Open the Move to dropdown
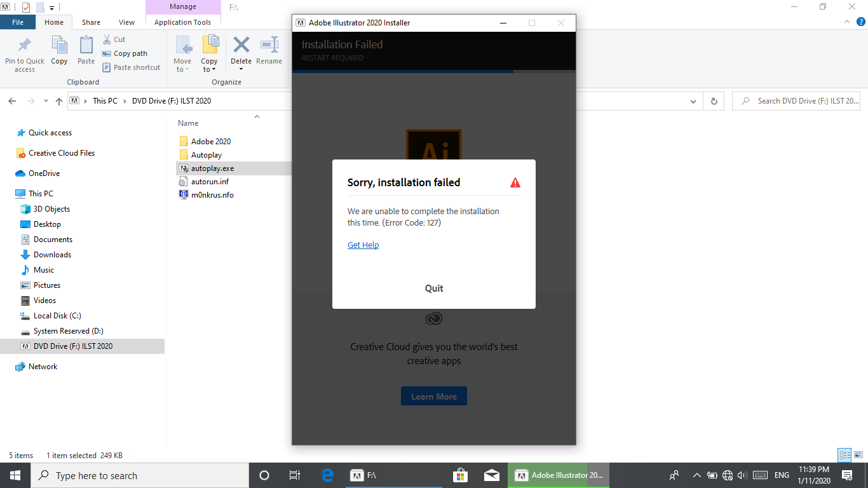This screenshot has width=868, height=488. [182, 53]
